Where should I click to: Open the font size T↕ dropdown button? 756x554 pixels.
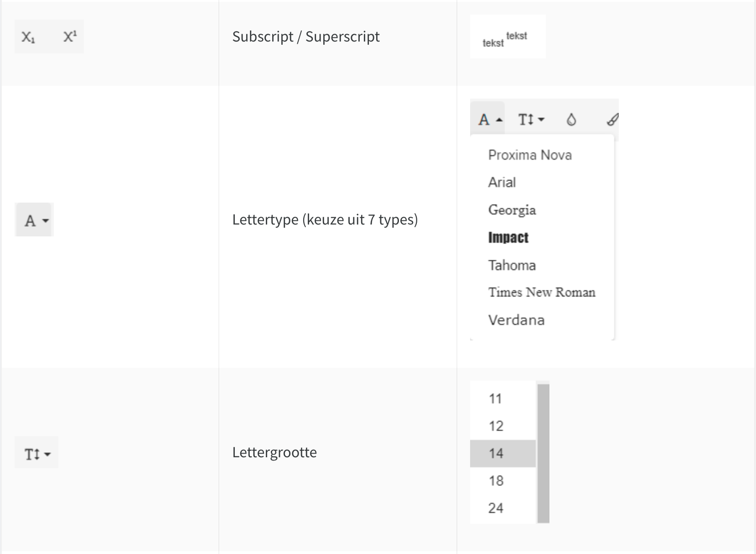pos(36,454)
